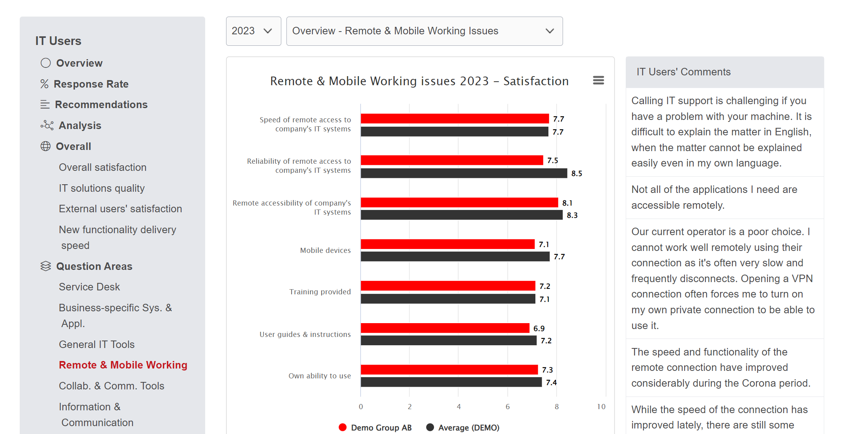Click dark bar for User guides & instructions
This screenshot has height=434, width=868.
tap(449, 340)
